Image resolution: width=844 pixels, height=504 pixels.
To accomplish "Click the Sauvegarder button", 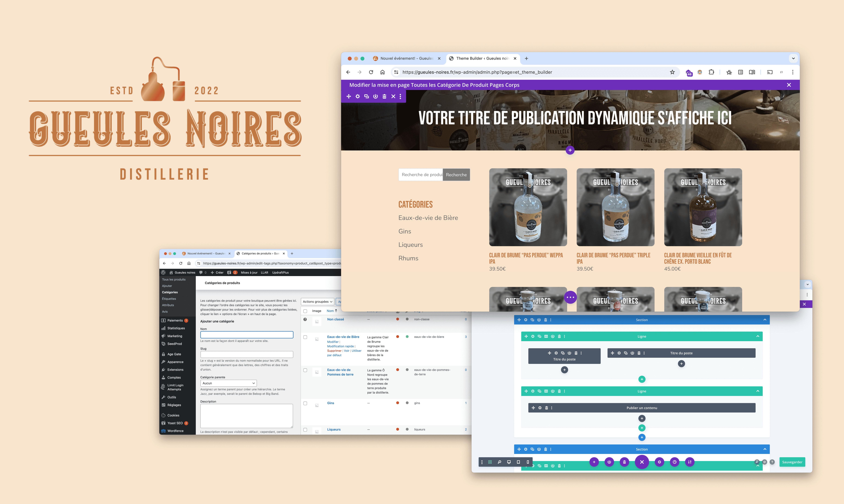I will (792, 462).
